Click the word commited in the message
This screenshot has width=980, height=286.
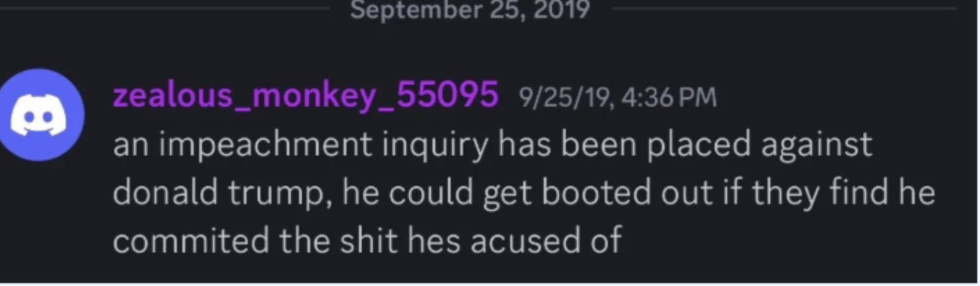(191, 239)
